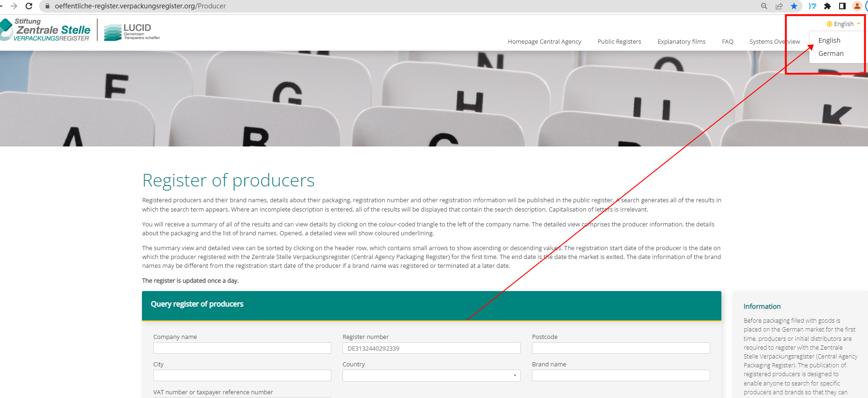The image size is (868, 398).
Task: Click the LUCID logo in header
Action: point(132,32)
